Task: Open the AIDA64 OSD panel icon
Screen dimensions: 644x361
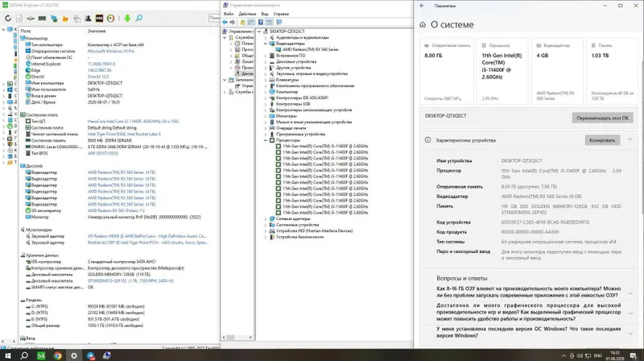Action: (x=99, y=19)
